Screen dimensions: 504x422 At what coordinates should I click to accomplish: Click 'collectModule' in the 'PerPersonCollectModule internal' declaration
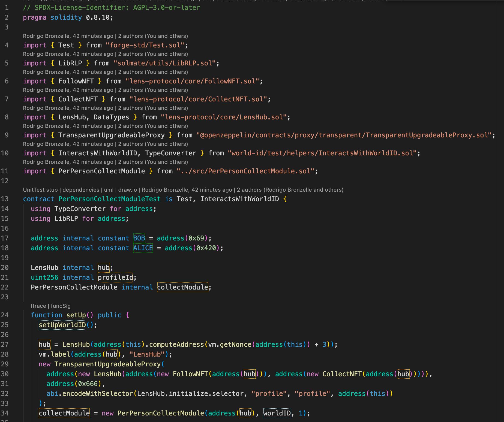pos(182,287)
